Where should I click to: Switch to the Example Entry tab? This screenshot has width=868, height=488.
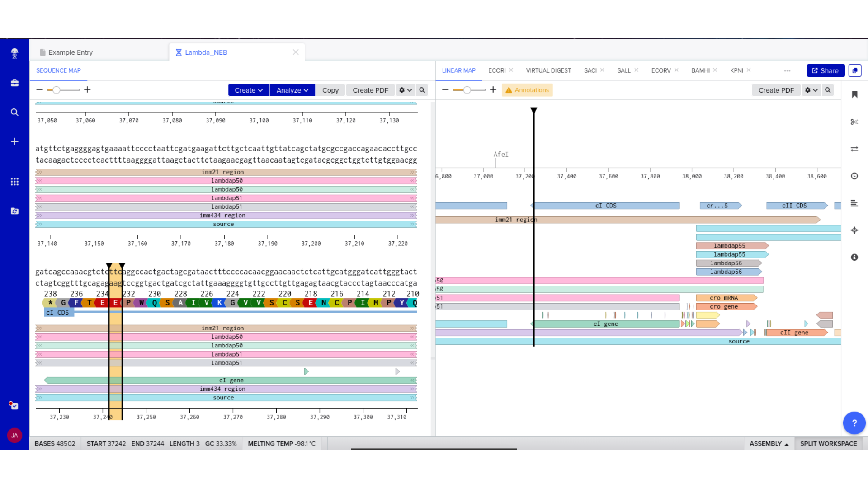pyautogui.click(x=71, y=52)
